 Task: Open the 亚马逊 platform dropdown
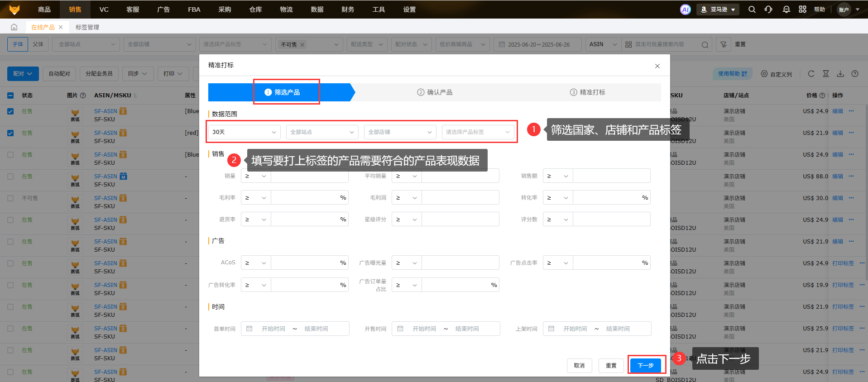[718, 10]
